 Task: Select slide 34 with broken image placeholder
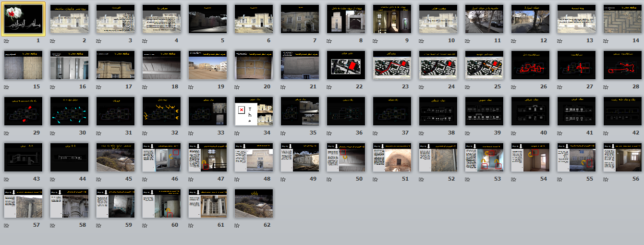pyautogui.click(x=254, y=111)
